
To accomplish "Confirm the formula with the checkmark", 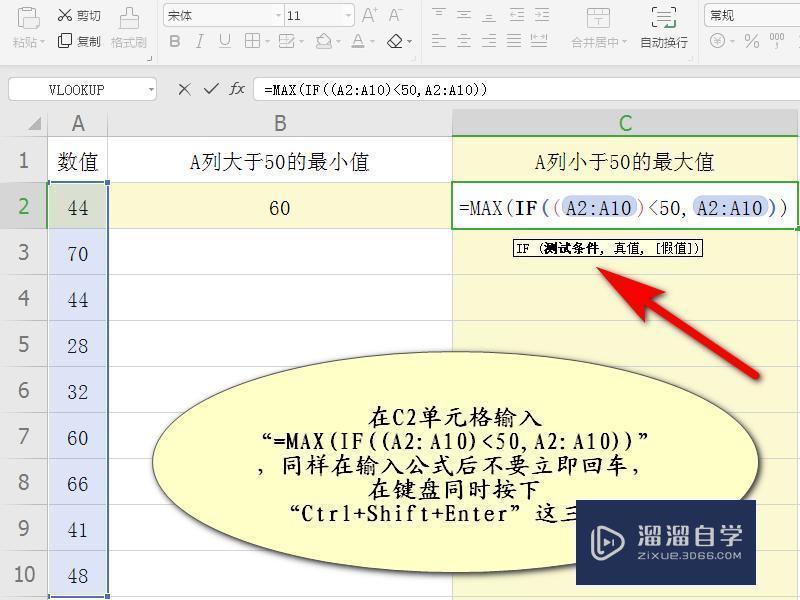I will coord(212,87).
